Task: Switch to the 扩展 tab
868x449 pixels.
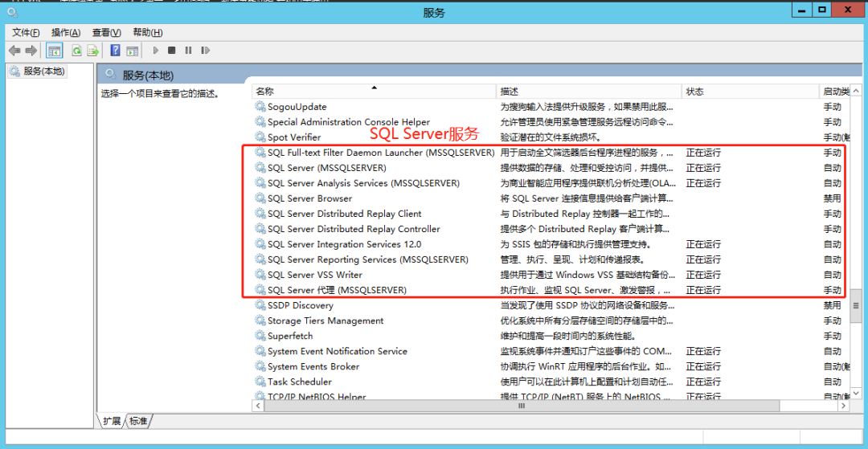Action: pyautogui.click(x=112, y=421)
